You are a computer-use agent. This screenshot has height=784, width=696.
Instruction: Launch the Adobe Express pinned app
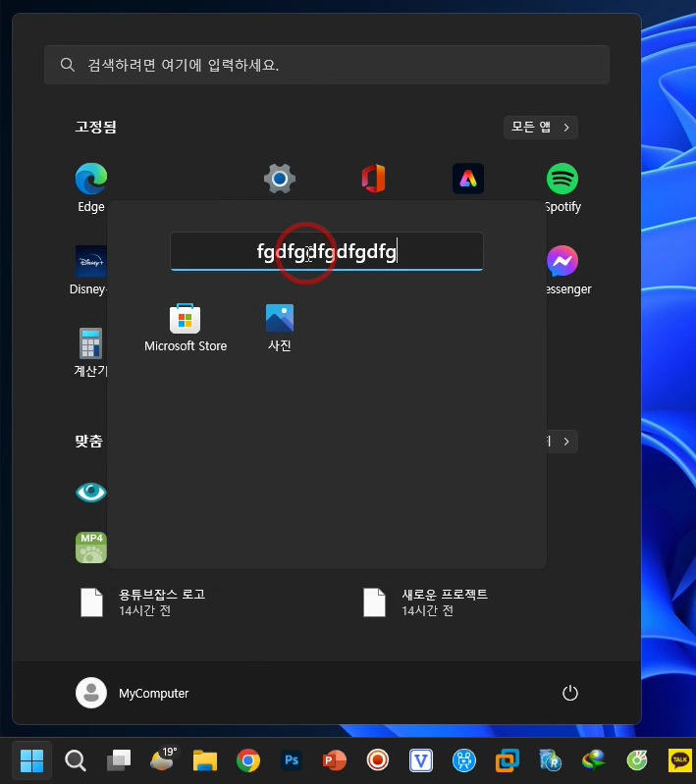tap(468, 179)
